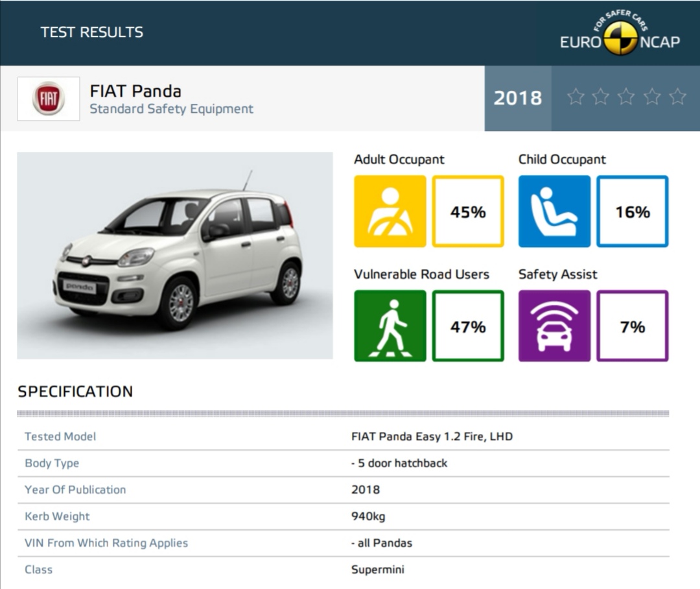700x589 pixels.
Task: Click the Year Of Publication label
Action: point(75,490)
